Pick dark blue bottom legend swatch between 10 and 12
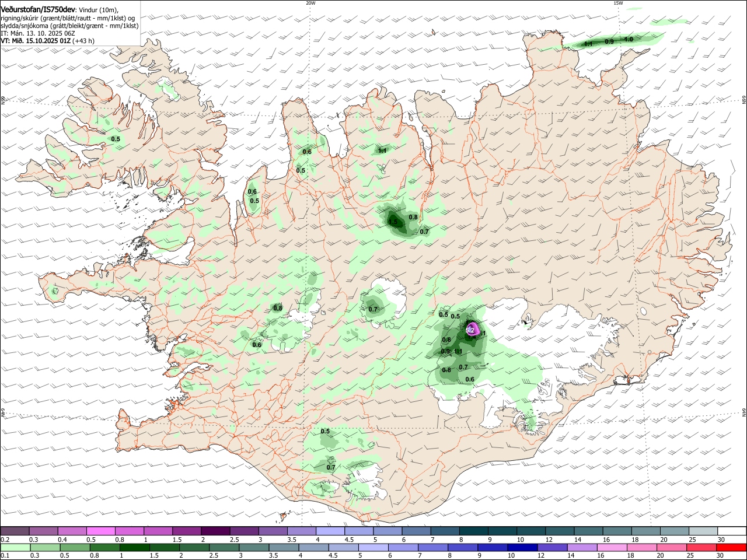 click(521, 547)
